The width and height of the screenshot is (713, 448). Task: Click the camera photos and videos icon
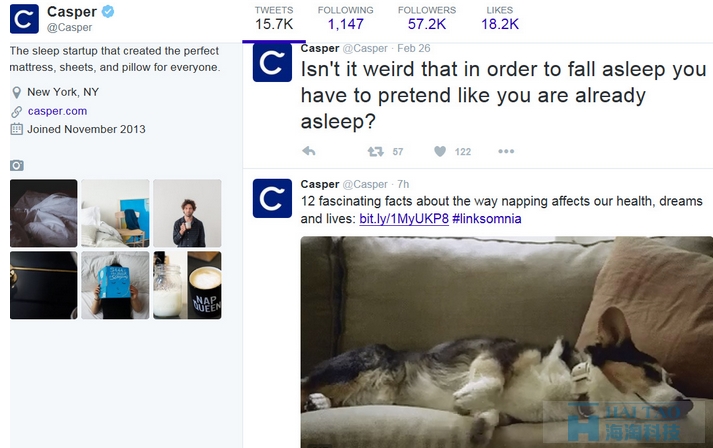(17, 166)
